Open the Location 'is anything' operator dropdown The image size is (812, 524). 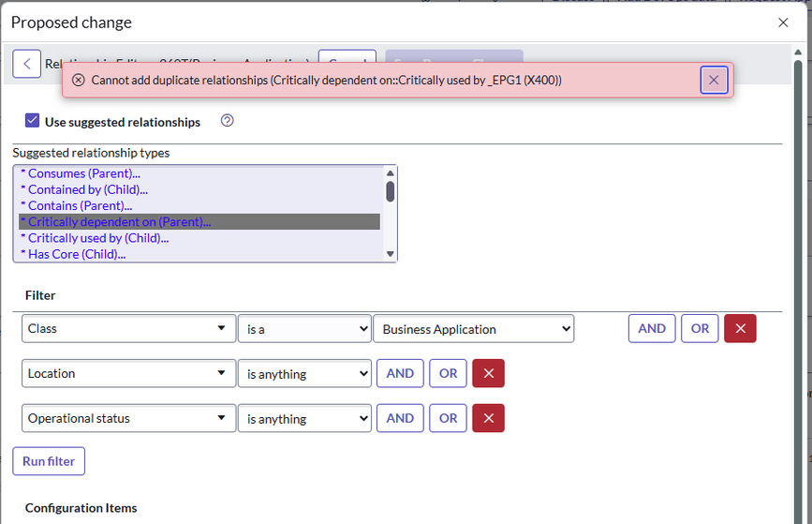[x=304, y=373]
